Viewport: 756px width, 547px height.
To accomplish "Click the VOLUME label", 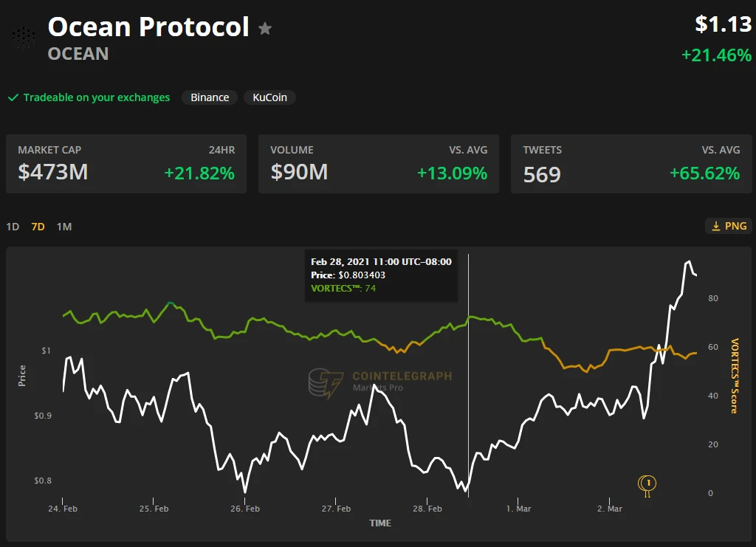I will [292, 150].
